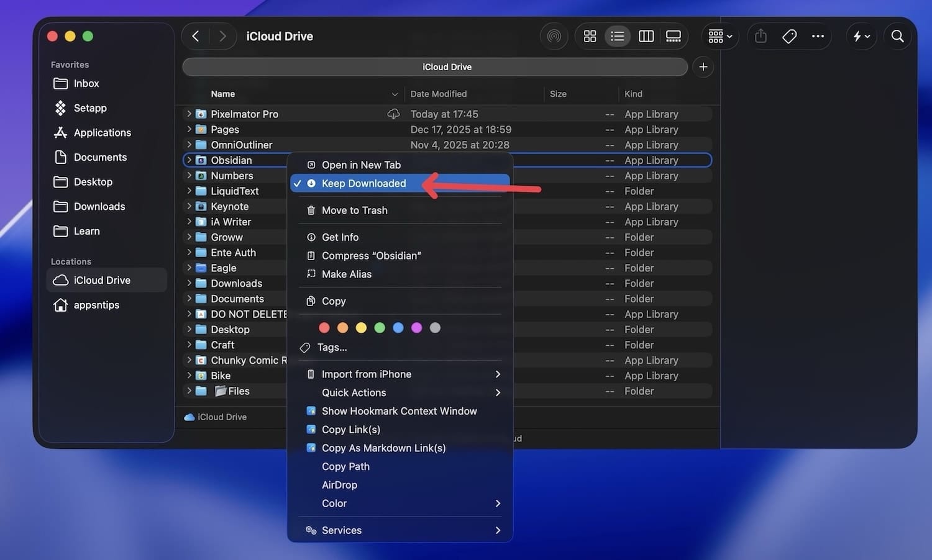This screenshot has width=932, height=560.
Task: Click the back navigation arrow
Action: [x=196, y=36]
